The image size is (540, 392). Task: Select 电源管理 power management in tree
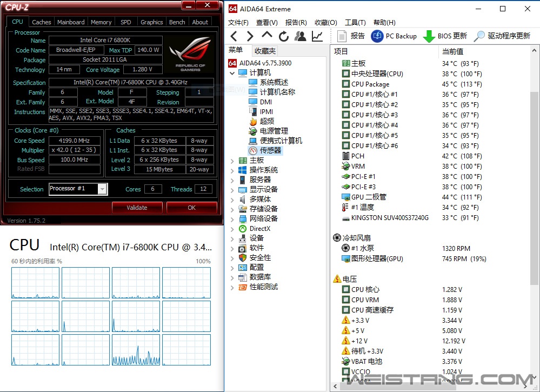(x=268, y=131)
